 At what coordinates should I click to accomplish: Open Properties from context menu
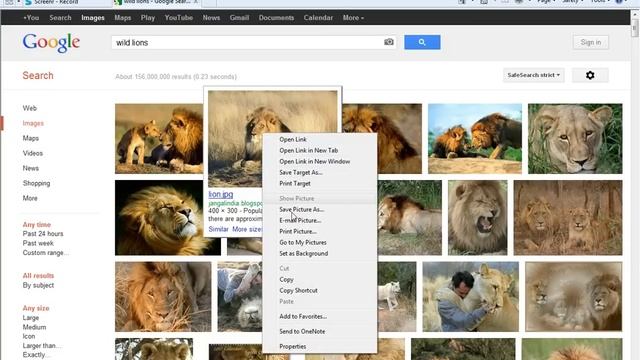point(293,347)
